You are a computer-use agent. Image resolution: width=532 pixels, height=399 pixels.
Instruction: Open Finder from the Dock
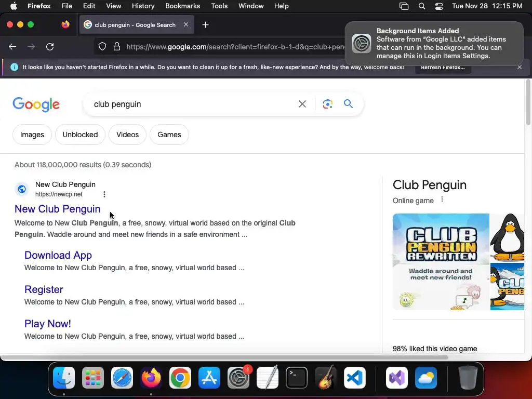point(64,378)
